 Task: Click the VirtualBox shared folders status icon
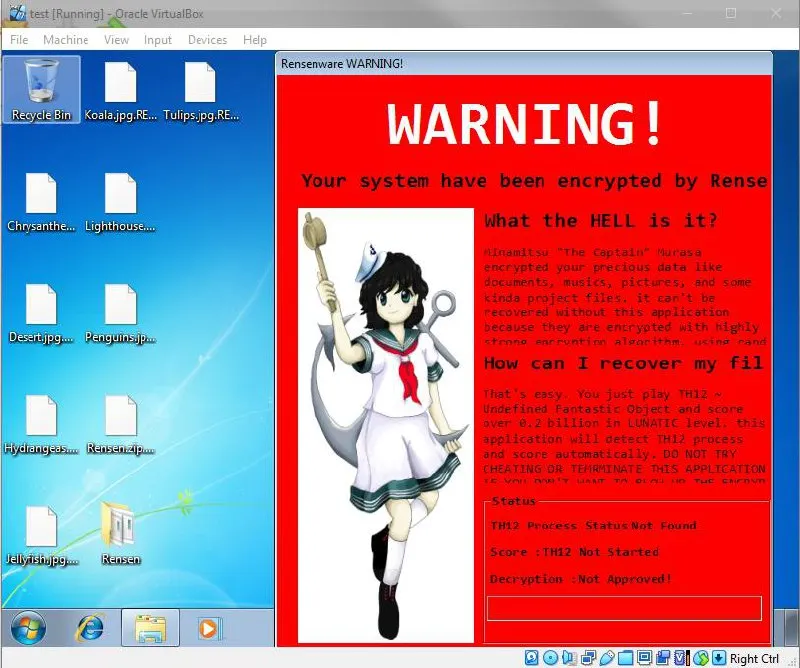click(626, 657)
